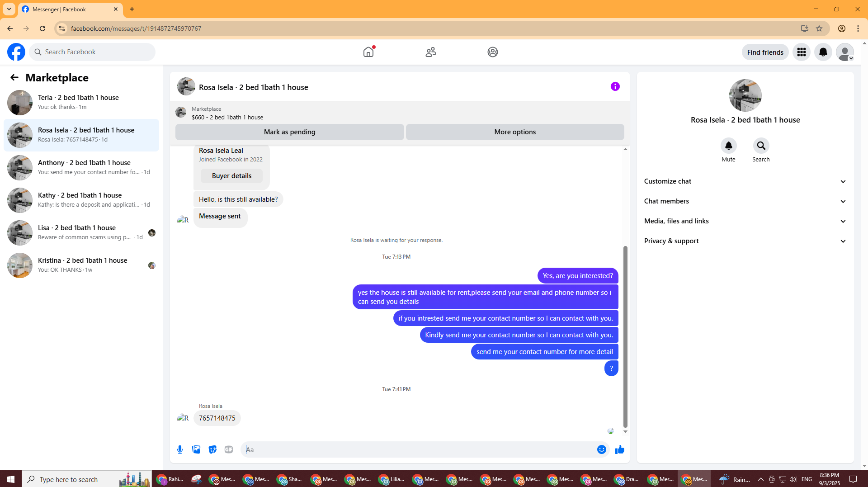The width and height of the screenshot is (868, 487).
Task: Bookmark this page star icon
Action: coord(819,28)
